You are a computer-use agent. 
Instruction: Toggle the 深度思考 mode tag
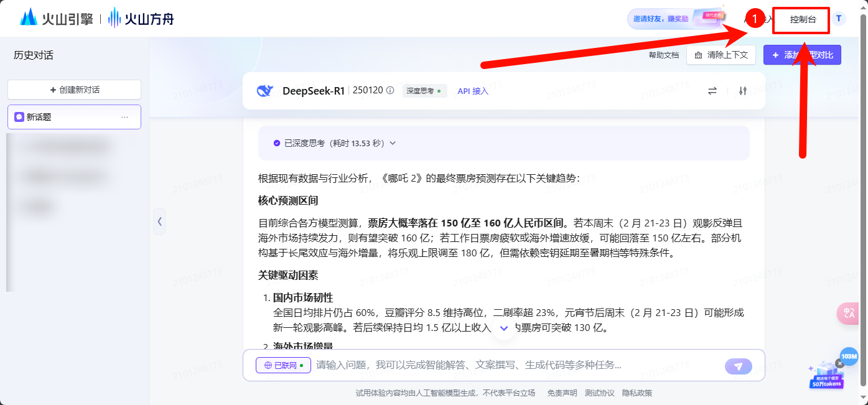point(424,91)
